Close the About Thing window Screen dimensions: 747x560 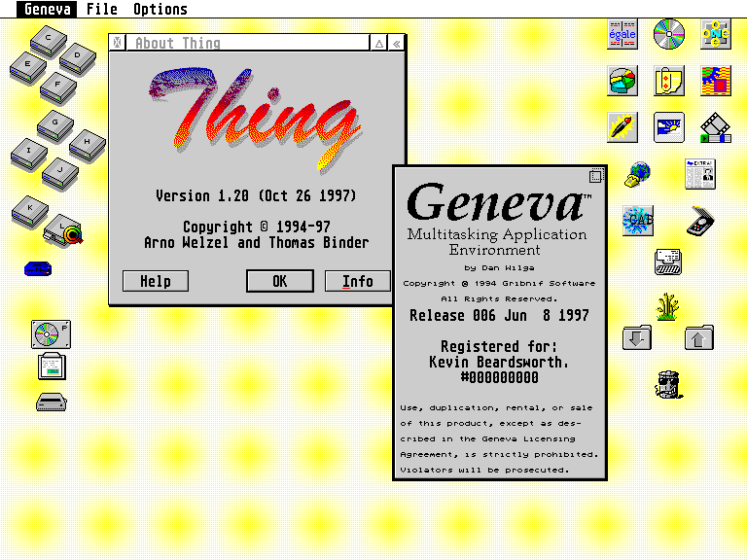tap(117, 43)
